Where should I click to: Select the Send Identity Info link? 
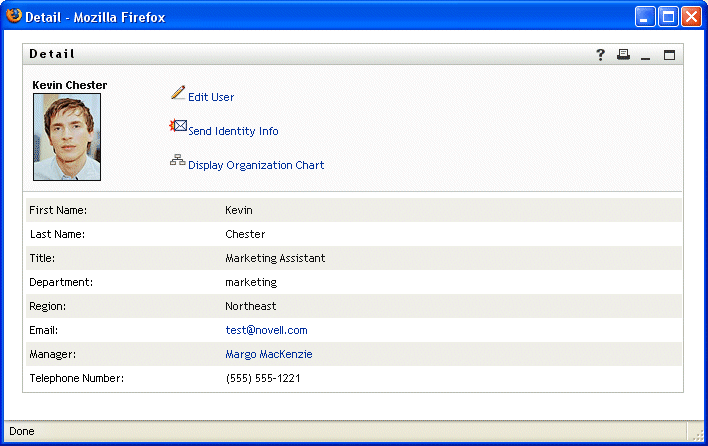coord(233,131)
